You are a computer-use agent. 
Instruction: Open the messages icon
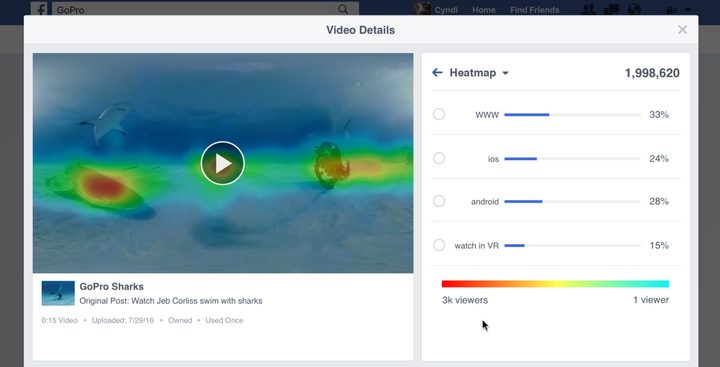click(612, 10)
